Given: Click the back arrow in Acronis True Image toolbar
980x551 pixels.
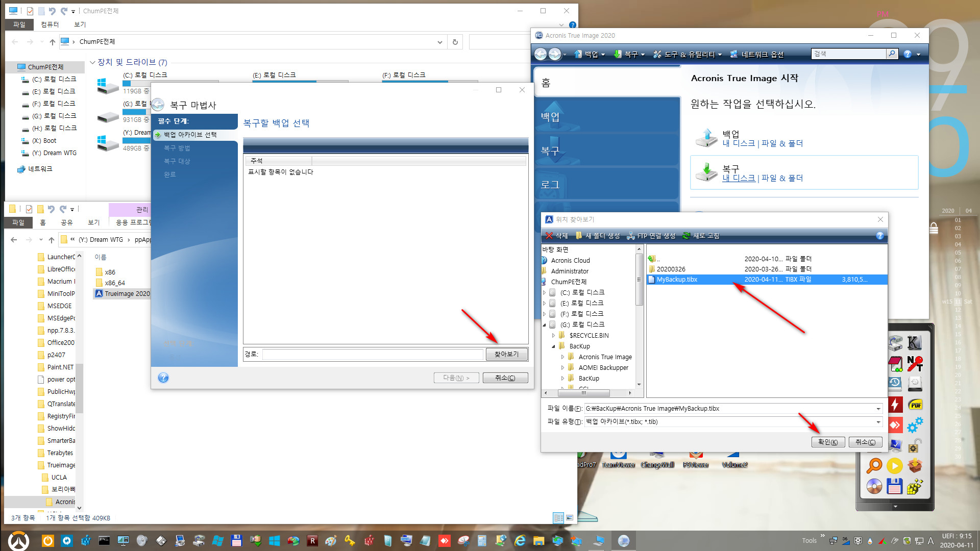Looking at the screenshot, I should pyautogui.click(x=541, y=54).
